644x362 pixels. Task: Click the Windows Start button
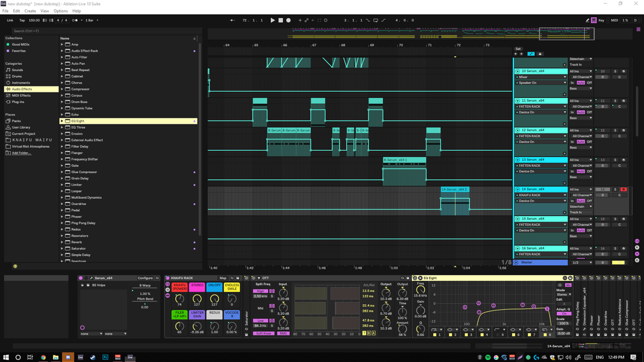pos(5,357)
